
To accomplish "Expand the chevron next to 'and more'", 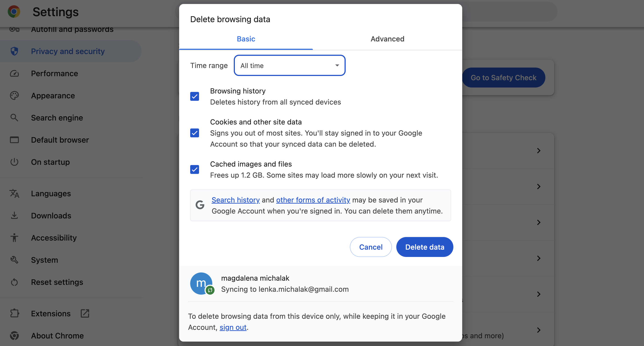I will click(539, 330).
